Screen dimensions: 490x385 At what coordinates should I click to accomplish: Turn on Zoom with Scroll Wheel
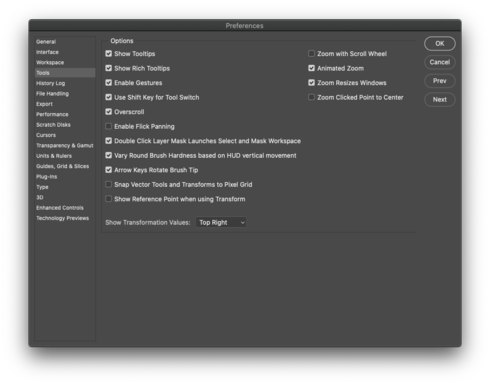coord(311,54)
